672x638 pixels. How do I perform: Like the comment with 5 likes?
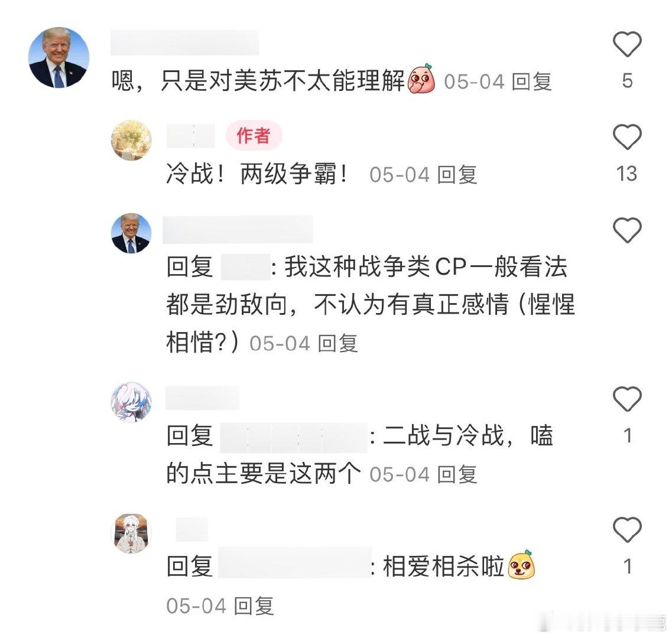point(627,44)
